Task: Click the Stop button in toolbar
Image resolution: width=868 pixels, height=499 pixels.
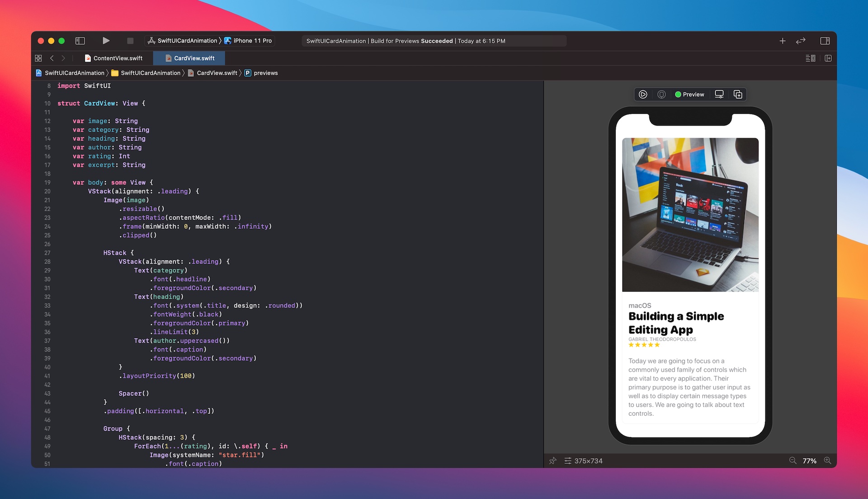Action: point(129,41)
